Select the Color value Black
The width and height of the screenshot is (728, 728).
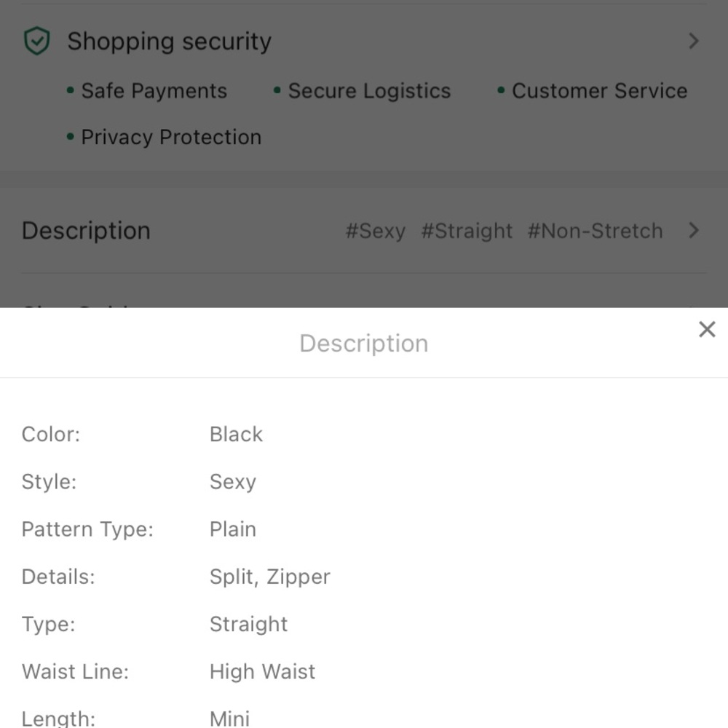pos(236,435)
